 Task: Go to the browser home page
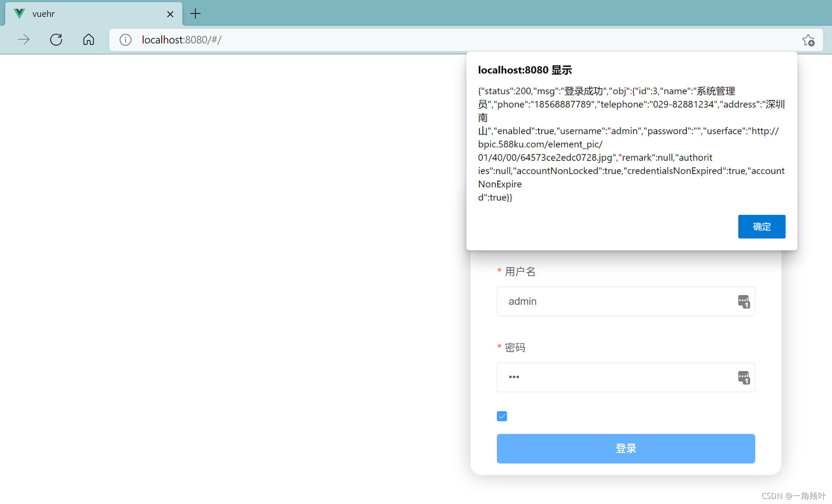click(x=89, y=39)
